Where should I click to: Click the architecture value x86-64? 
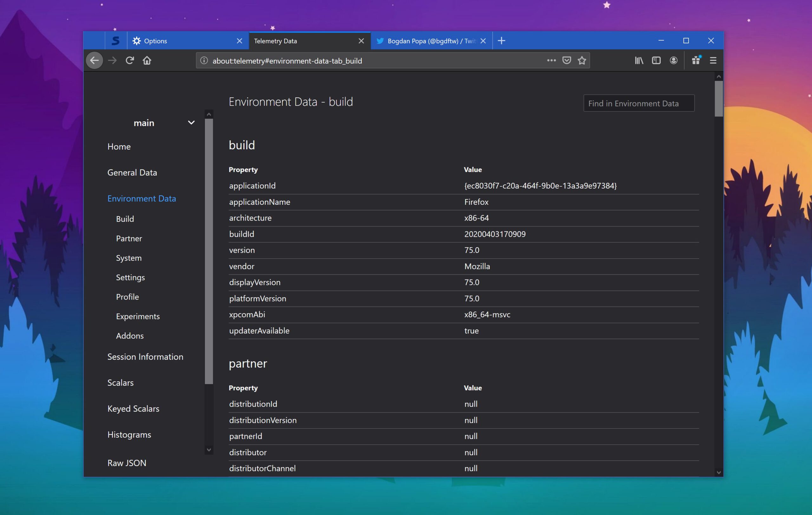pyautogui.click(x=476, y=218)
